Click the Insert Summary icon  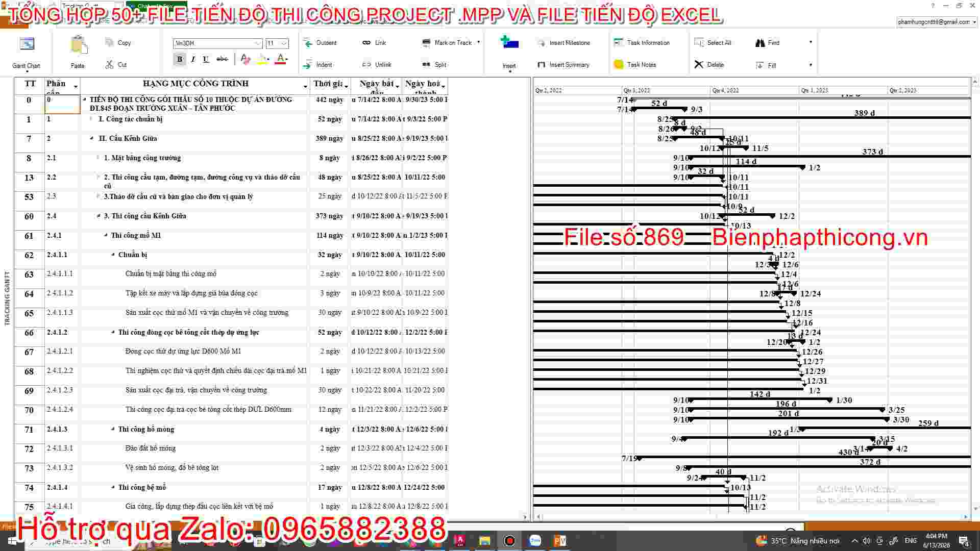[x=541, y=65]
